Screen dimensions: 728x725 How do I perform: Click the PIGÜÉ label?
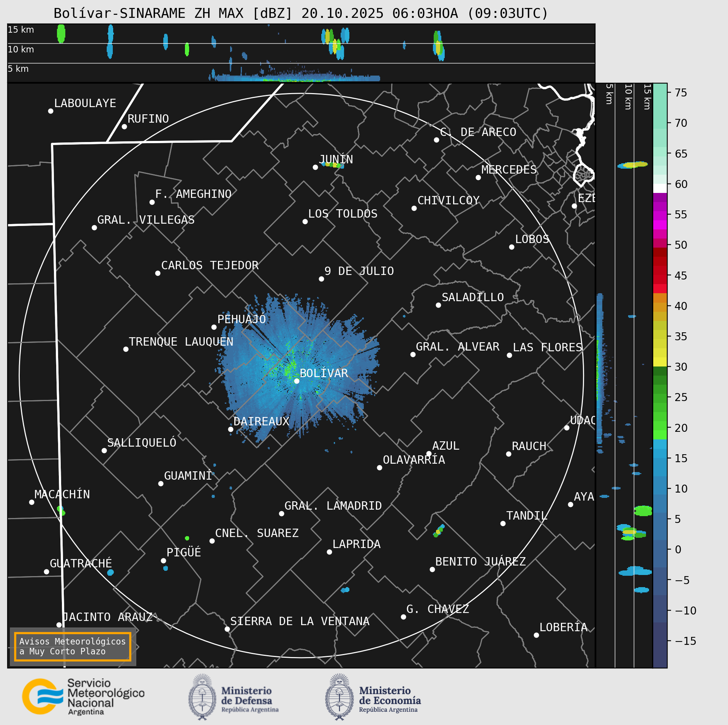pos(184,552)
